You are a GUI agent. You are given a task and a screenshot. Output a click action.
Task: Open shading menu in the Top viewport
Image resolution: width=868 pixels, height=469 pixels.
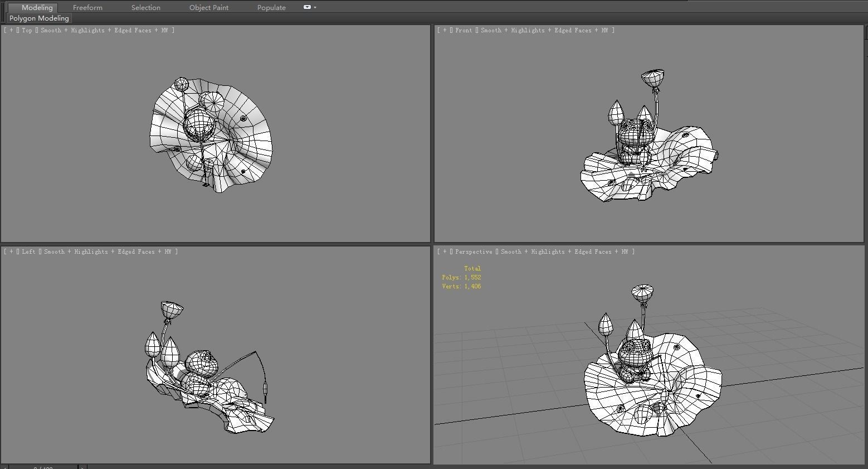pyautogui.click(x=104, y=30)
